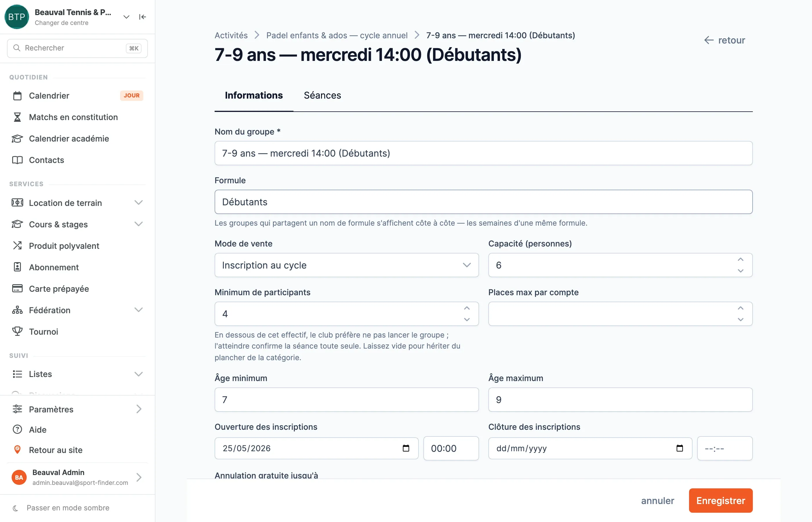The height and width of the screenshot is (522, 812).
Task: Open Tournoi trophy icon
Action: (17, 331)
